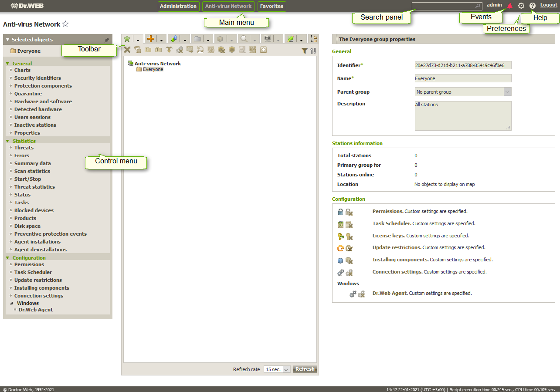Open the dropdown arrow next to the green star

coord(138,40)
